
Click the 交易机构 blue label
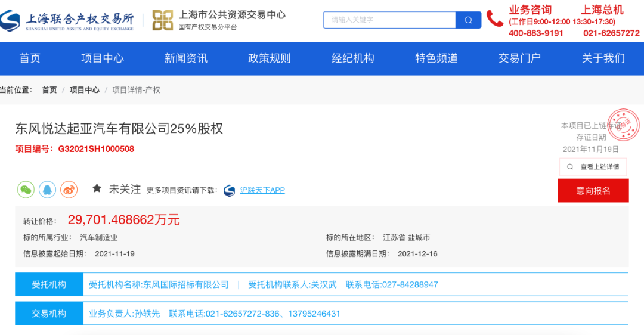point(49,314)
